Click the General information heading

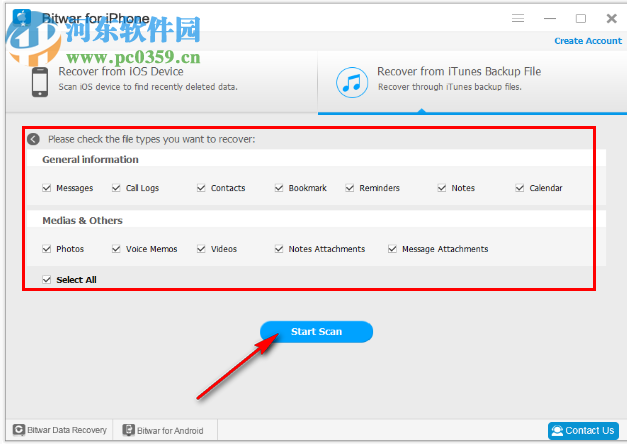pos(90,160)
